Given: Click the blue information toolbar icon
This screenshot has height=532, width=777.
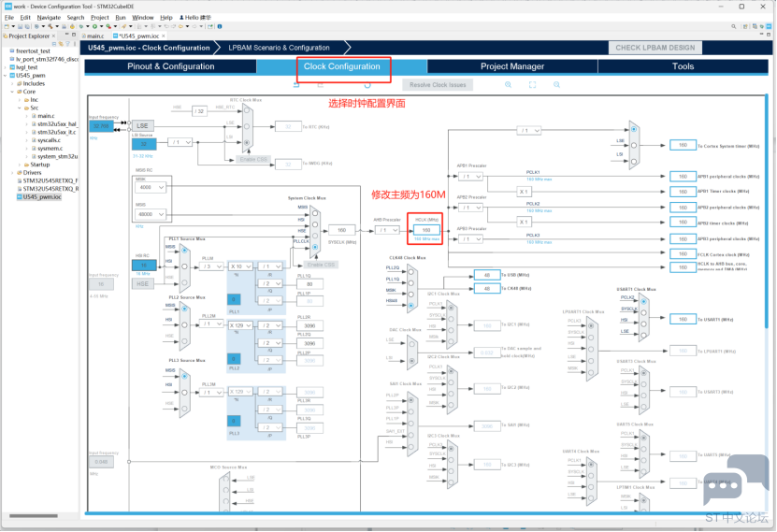Looking at the screenshot, I should (x=220, y=26).
